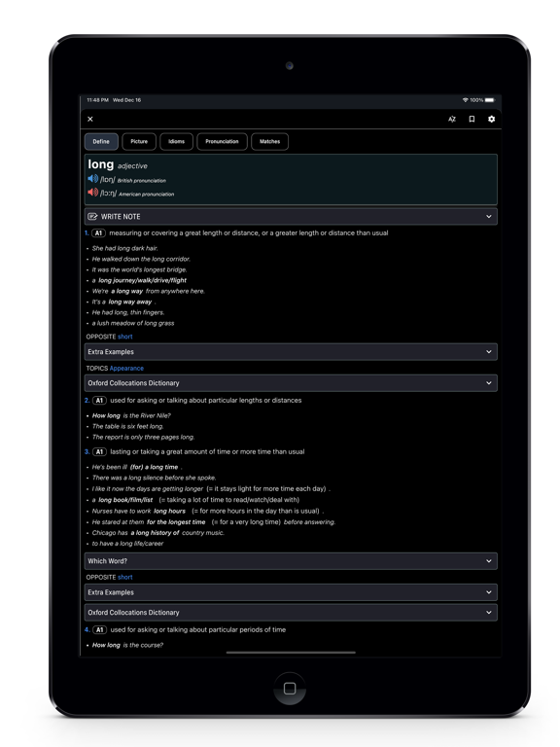560x747 pixels.
Task: Tap 'He walked down the long corridor.'
Action: [x=141, y=259]
